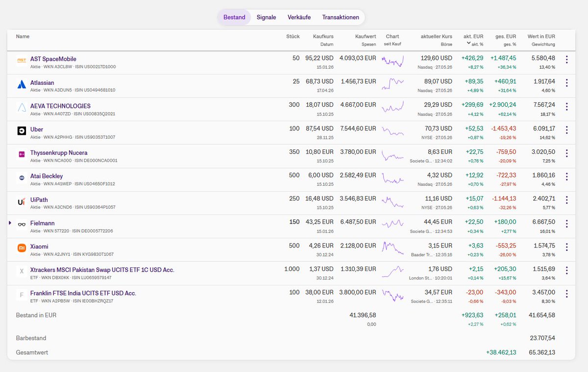Click the Bestand in EUR total 41.396,58

coord(363,315)
